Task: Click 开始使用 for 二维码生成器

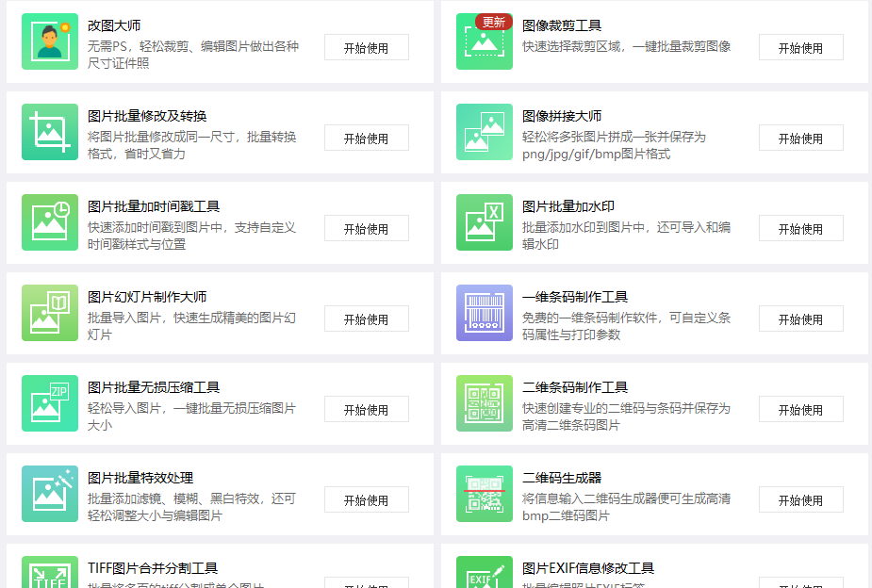Action: (x=800, y=500)
